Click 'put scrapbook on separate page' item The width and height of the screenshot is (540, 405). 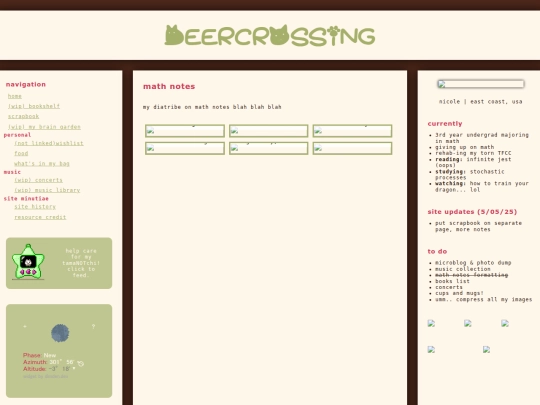pyautogui.click(x=478, y=226)
